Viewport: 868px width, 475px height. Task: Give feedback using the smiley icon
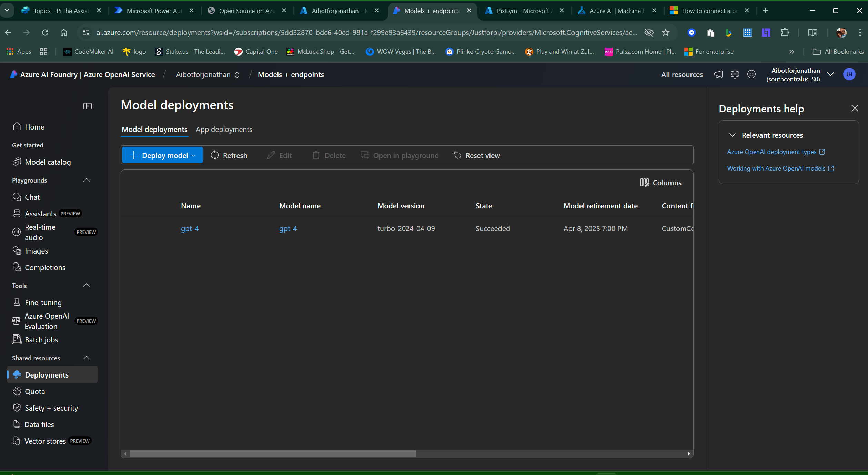coord(751,74)
